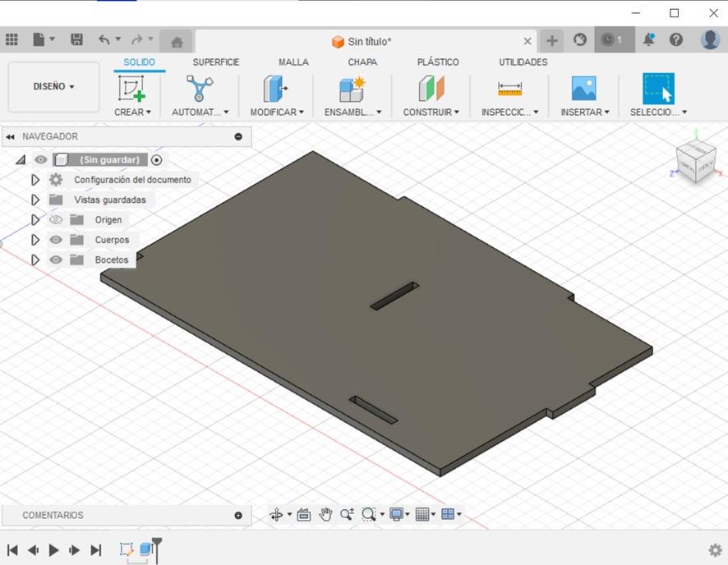Screen dimensions: 728x565
Task: Expand the Comentarios panel with plus
Action: [x=238, y=516]
